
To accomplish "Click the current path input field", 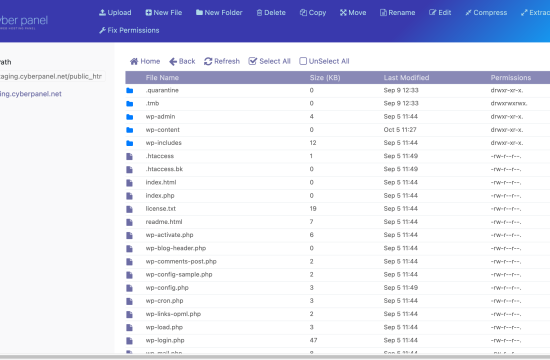I will (x=52, y=76).
